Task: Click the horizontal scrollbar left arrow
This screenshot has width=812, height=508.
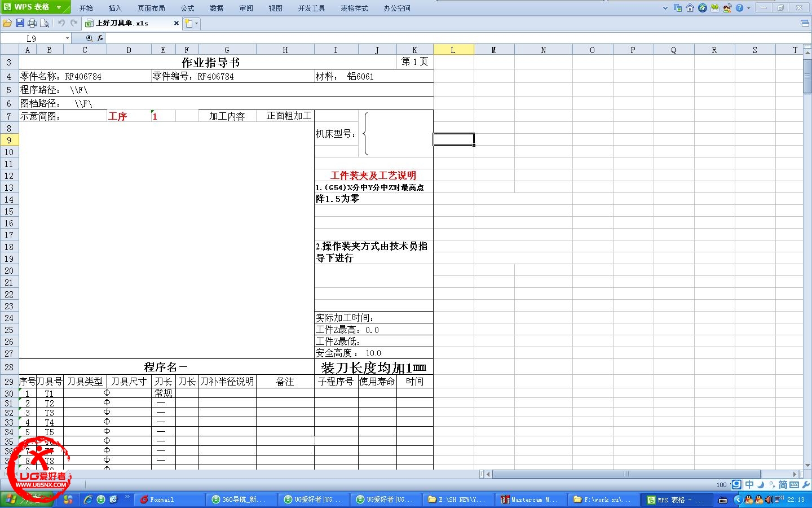Action: (x=488, y=474)
